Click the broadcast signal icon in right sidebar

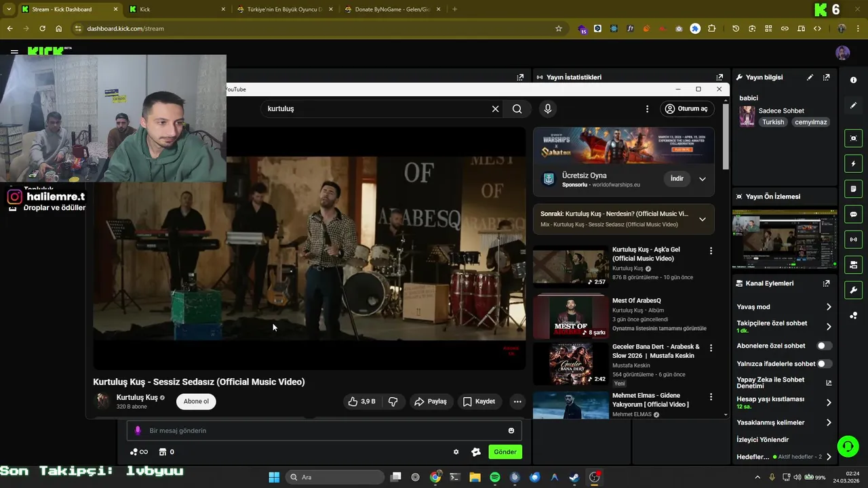853,239
